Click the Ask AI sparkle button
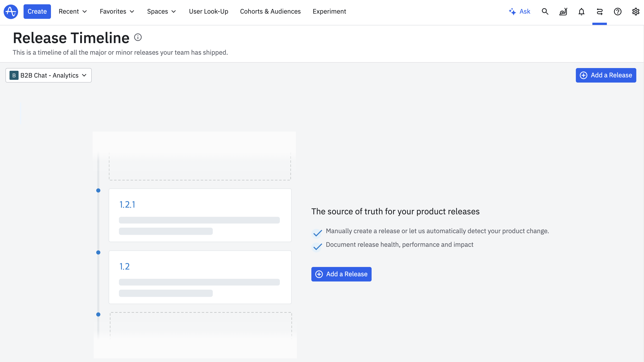Screen dimensions: 644x362 coord(519,12)
